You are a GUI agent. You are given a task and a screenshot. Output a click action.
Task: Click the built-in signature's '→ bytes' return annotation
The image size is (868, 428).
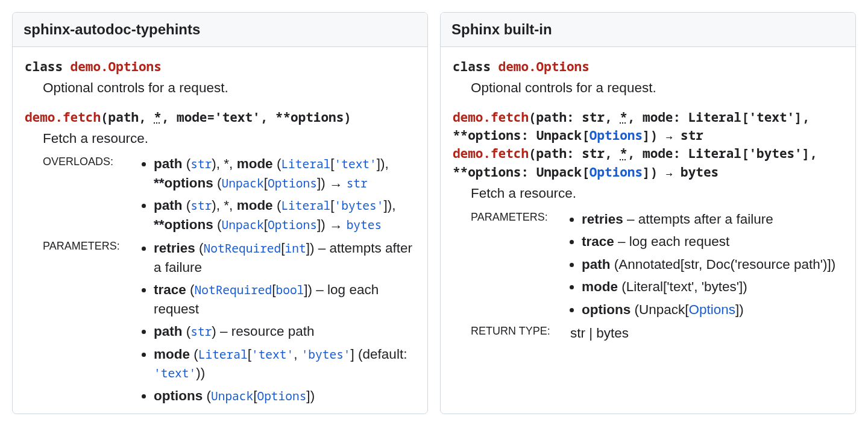(691, 172)
